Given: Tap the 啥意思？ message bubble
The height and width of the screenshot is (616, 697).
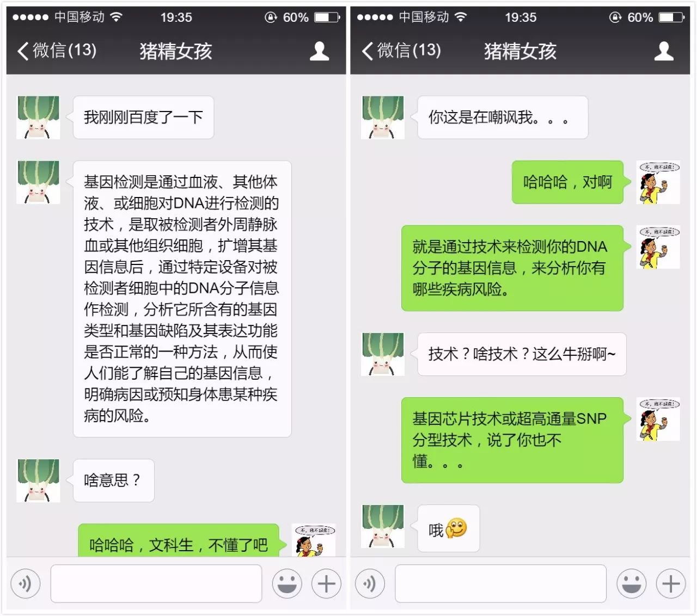Looking at the screenshot, I should tap(113, 481).
